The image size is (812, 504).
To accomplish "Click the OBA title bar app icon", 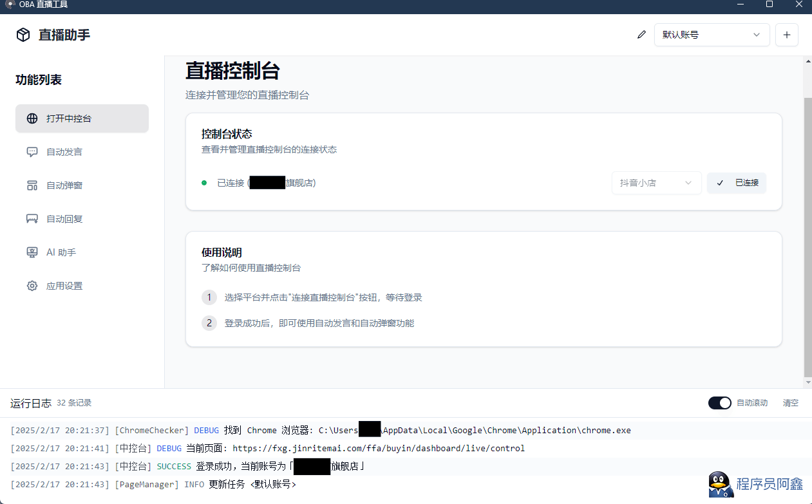I will tap(10, 4).
